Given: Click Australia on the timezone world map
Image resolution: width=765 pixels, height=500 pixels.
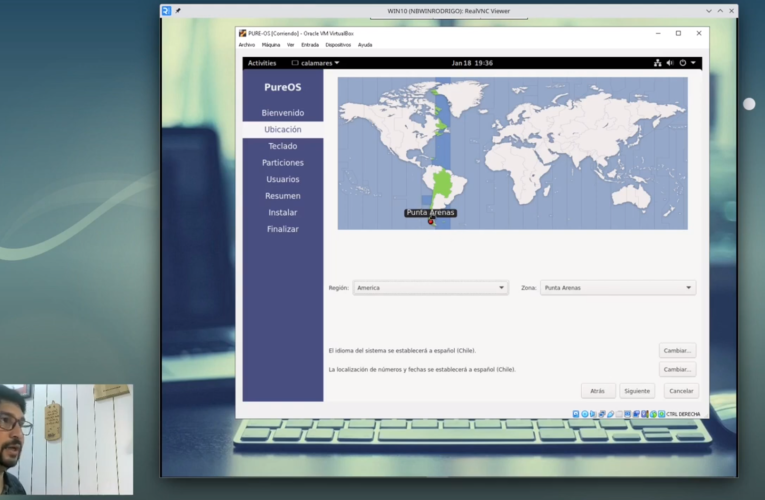Looking at the screenshot, I should point(631,197).
